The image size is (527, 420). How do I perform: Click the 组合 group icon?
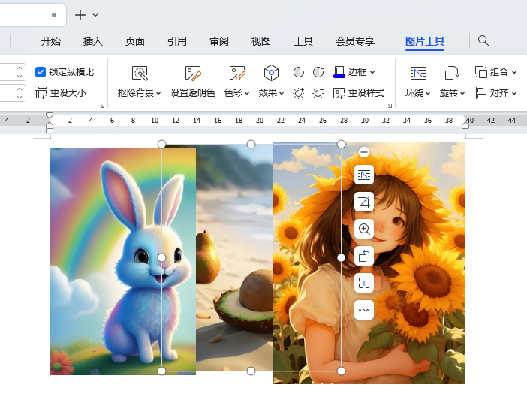(x=481, y=72)
